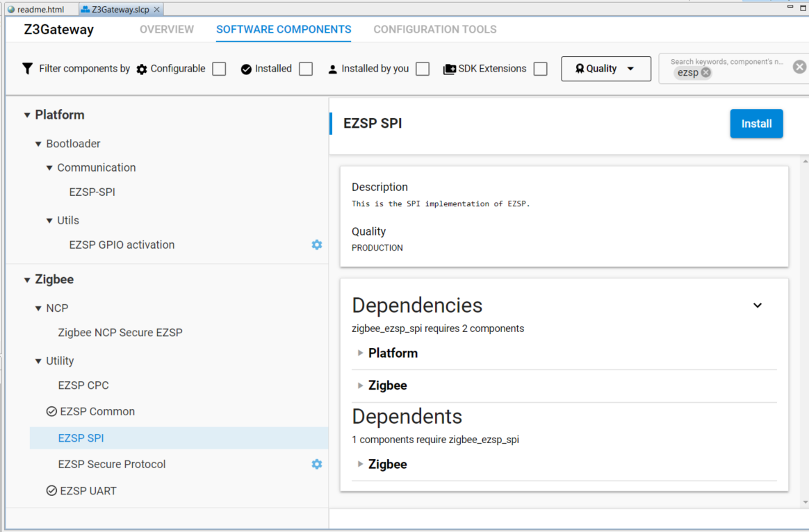Viewport: 809px width, 532px height.
Task: Click installed badge next to EZSP UART
Action: point(51,490)
